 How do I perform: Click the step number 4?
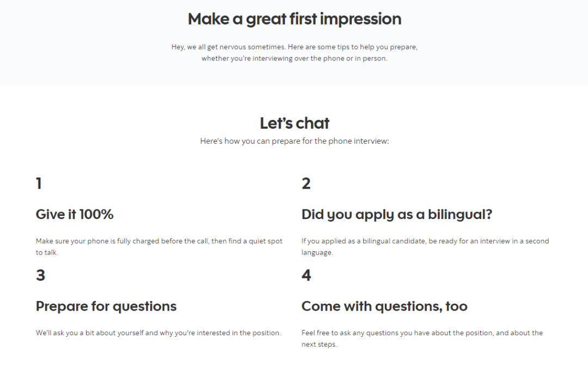[x=307, y=275]
